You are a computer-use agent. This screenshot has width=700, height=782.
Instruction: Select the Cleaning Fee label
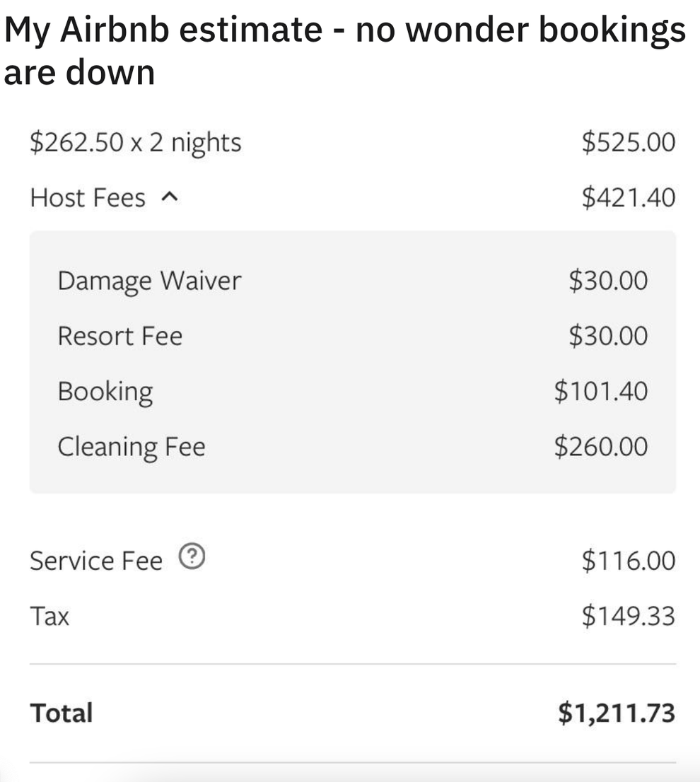tap(132, 447)
